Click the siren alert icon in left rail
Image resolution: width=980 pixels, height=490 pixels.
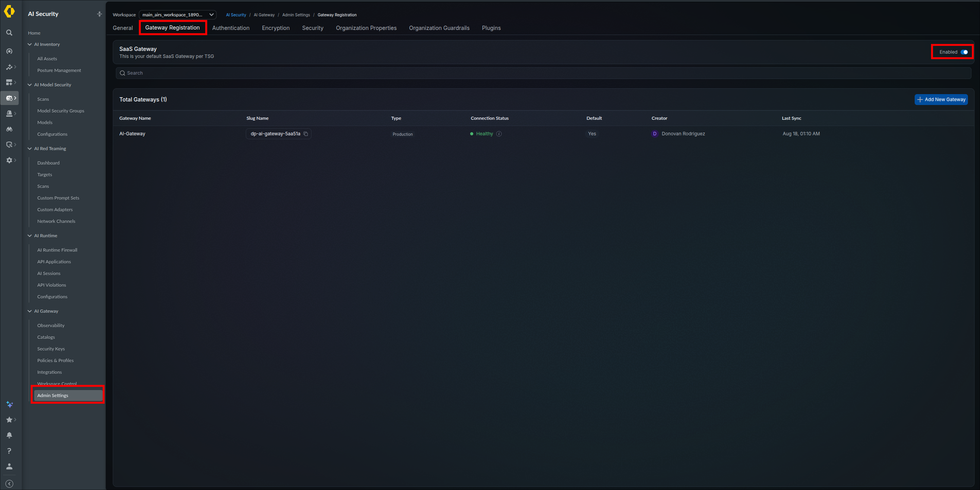point(9,114)
